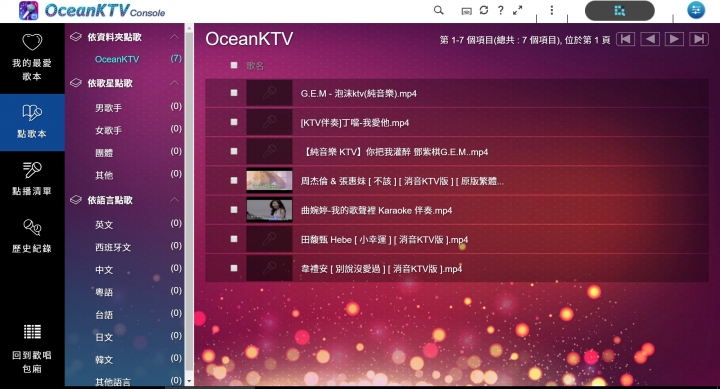Check the box for G.E.M - 泡沫ktv song
This screenshot has width=720, height=389.
pyautogui.click(x=234, y=93)
